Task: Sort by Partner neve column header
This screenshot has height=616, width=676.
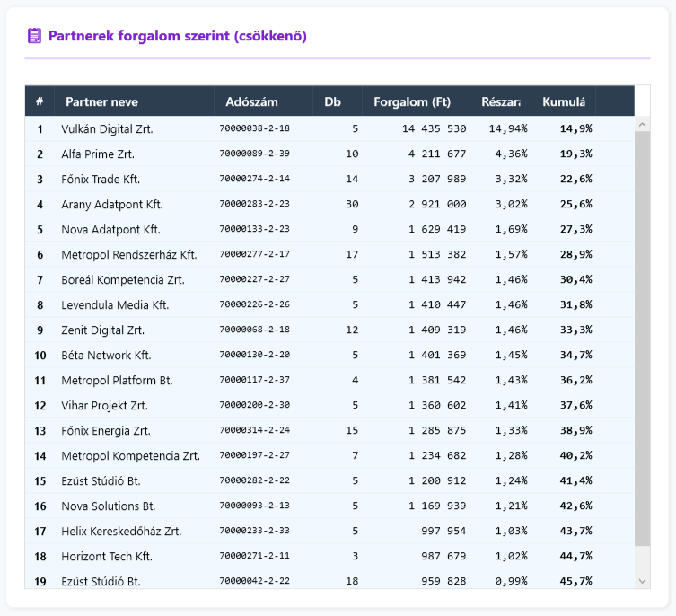Action: pyautogui.click(x=101, y=101)
